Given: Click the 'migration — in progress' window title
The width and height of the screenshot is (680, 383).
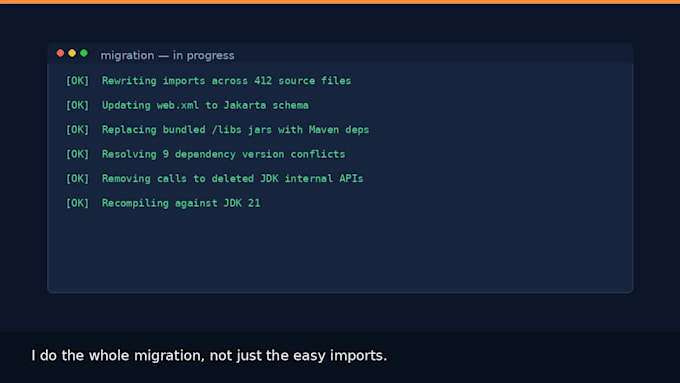Looking at the screenshot, I should pyautogui.click(x=167, y=56).
